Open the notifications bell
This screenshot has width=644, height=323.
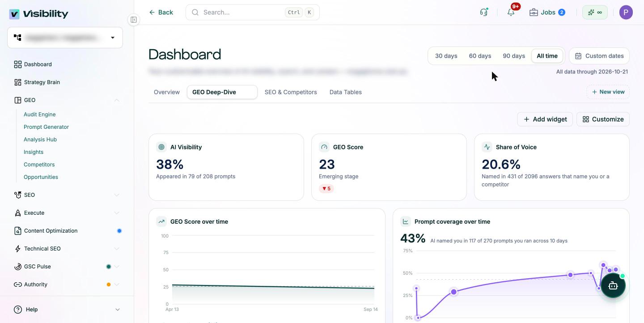511,12
